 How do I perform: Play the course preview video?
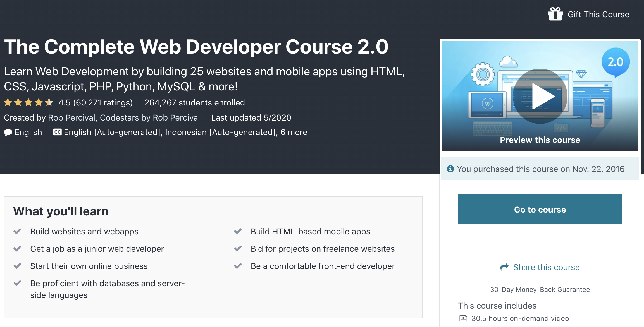[540, 96]
